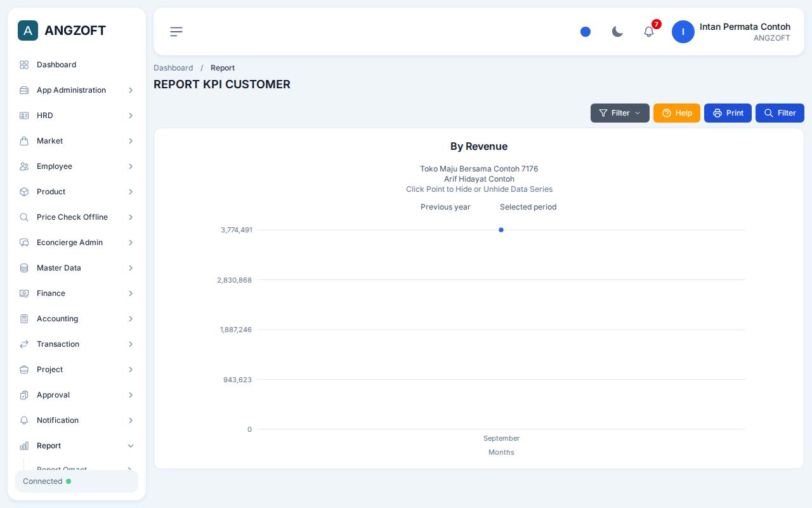Click the 'Months' axis title
Viewport: 812px width, 508px height.
point(501,452)
